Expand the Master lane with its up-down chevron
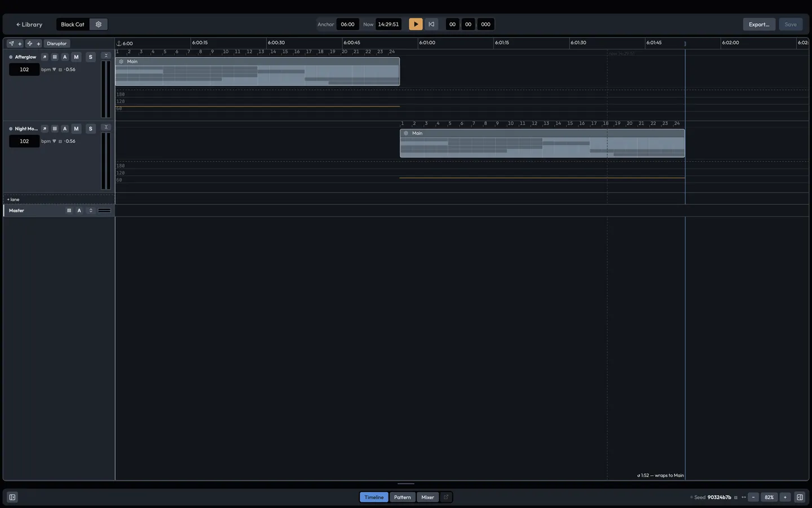Screen dimensions: 812x508 point(90,211)
